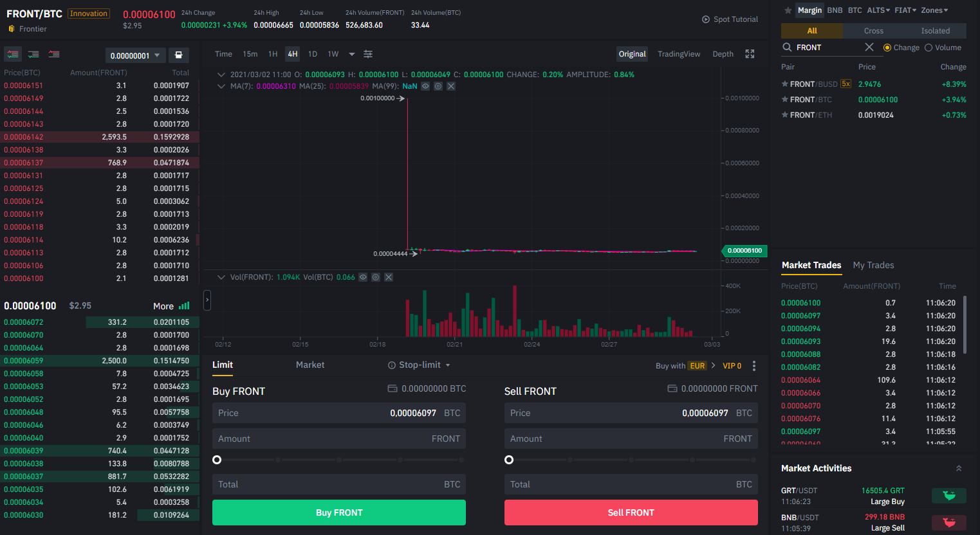Clear the FRONT search text
The height and width of the screenshot is (535, 980).
pos(869,47)
